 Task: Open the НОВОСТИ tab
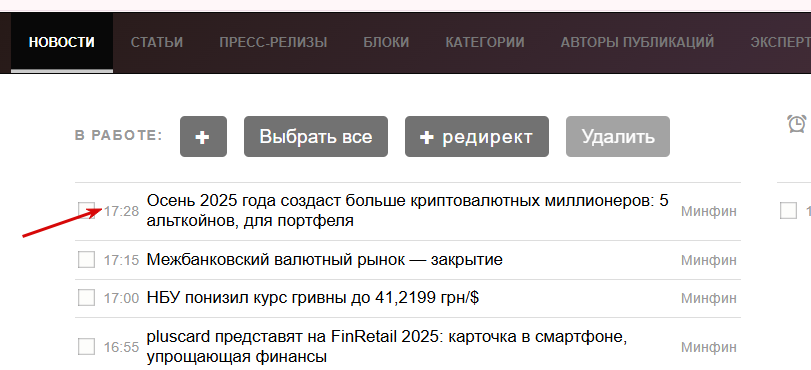click(x=62, y=42)
